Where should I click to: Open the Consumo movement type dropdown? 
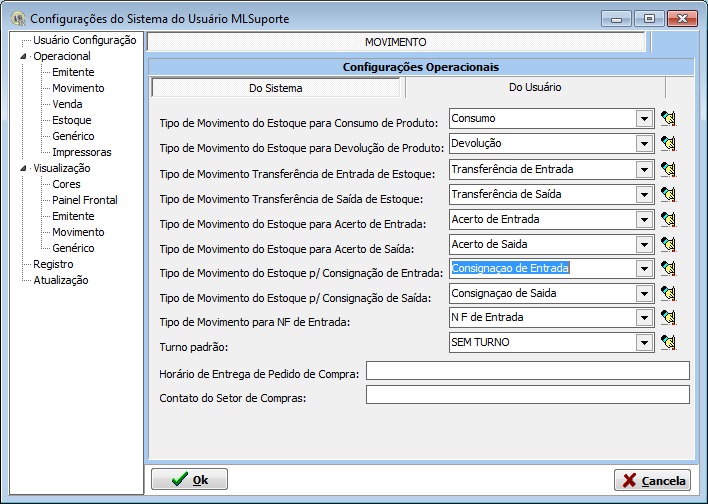644,119
